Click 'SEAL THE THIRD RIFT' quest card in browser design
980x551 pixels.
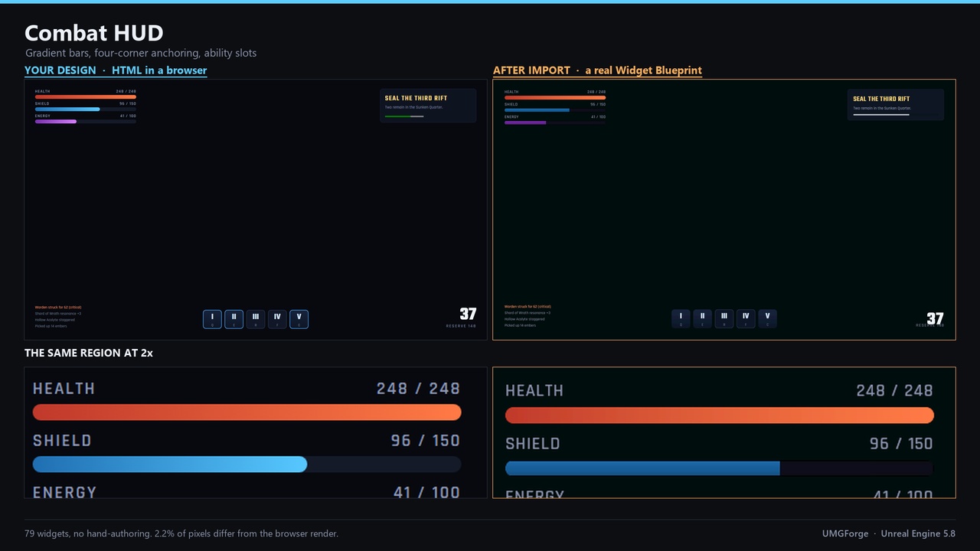click(x=428, y=106)
